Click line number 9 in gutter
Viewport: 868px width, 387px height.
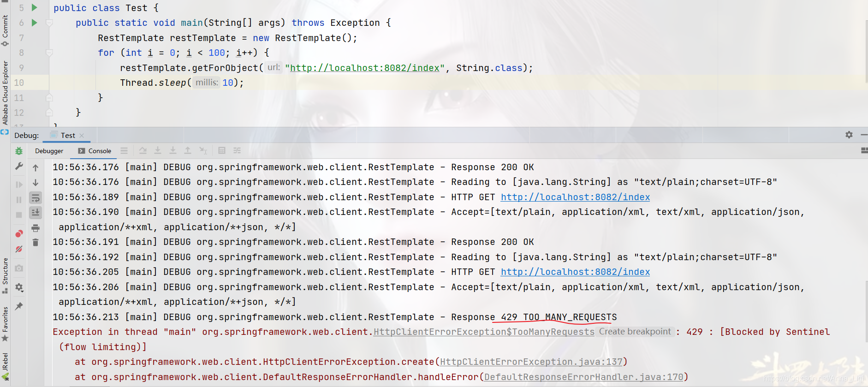pyautogui.click(x=21, y=68)
